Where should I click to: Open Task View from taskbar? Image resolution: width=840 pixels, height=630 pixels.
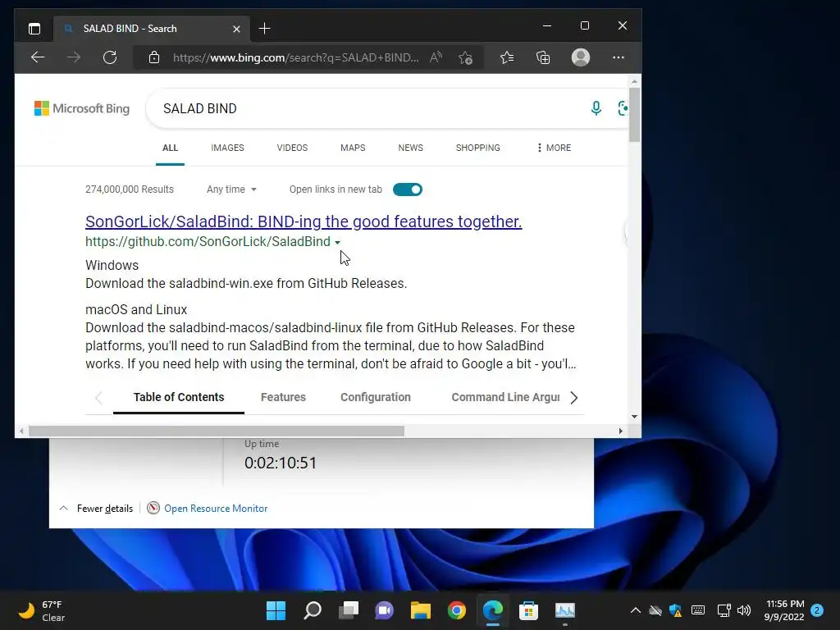click(349, 610)
